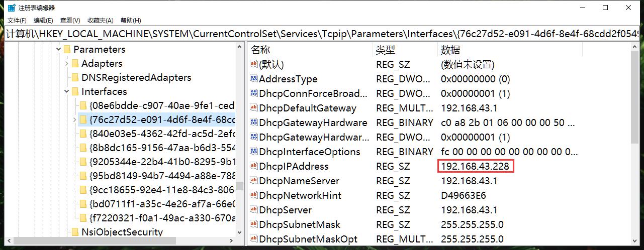Open the 查看(V) menu
This screenshot has width=644, height=250.
[70, 21]
